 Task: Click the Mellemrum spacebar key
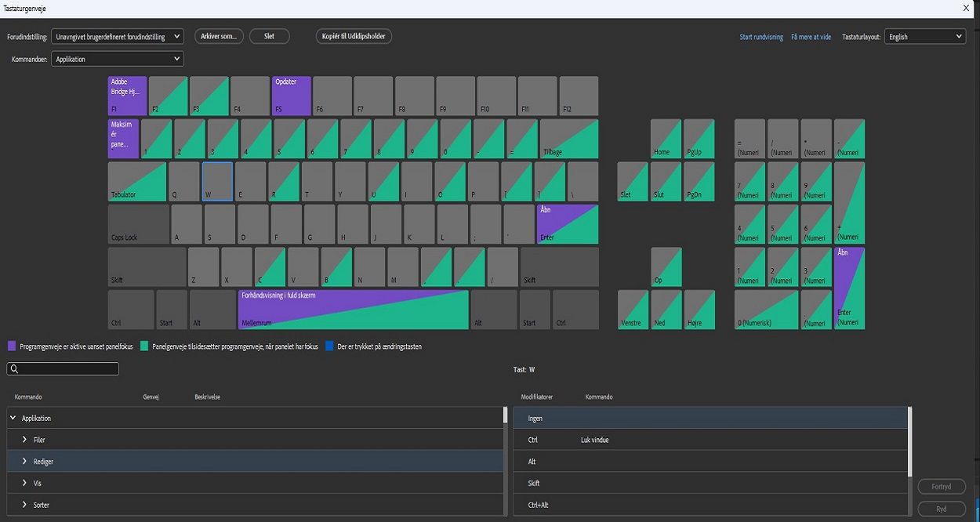coord(353,310)
